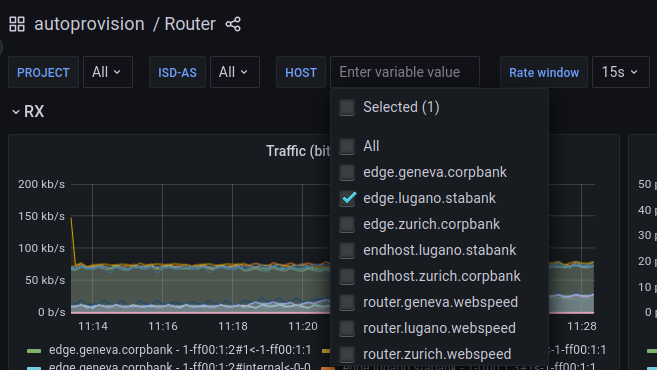This screenshot has height=370, width=657.
Task: Toggle the Selected (1) checkbox
Action: click(x=347, y=107)
